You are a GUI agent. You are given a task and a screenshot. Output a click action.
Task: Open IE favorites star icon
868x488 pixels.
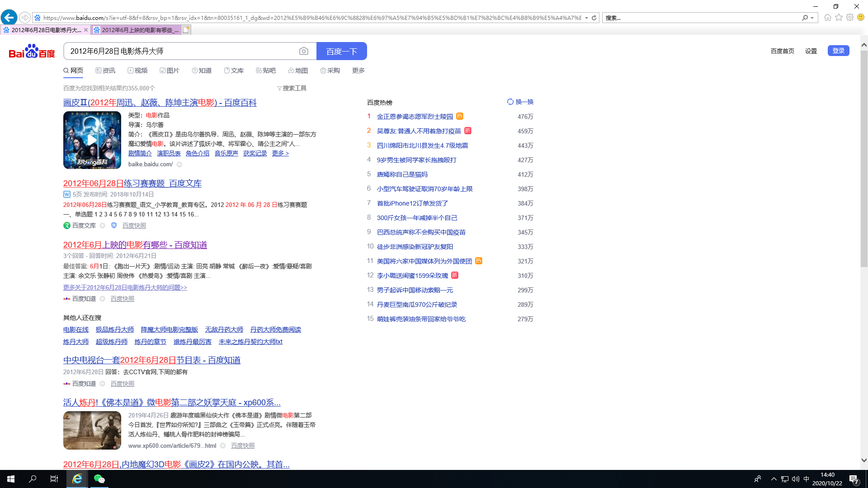(x=839, y=17)
